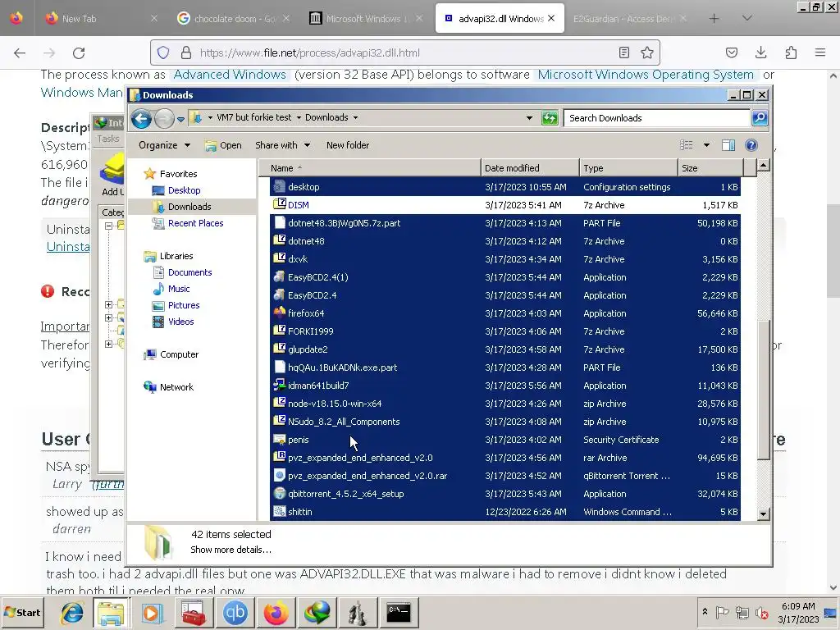Expand the first plus node in the background tree
Image resolution: width=840 pixels, height=630 pixels.
point(109,305)
